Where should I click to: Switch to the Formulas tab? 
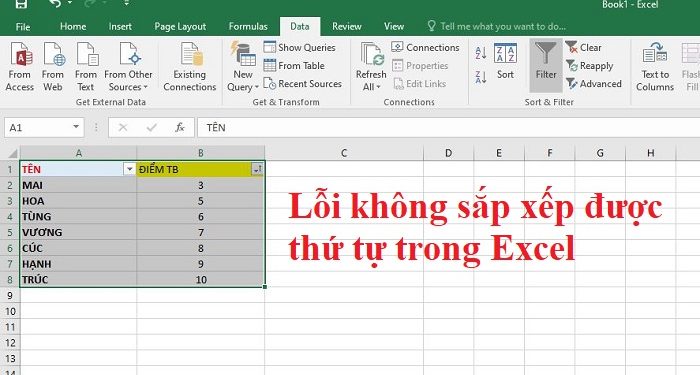pyautogui.click(x=248, y=26)
